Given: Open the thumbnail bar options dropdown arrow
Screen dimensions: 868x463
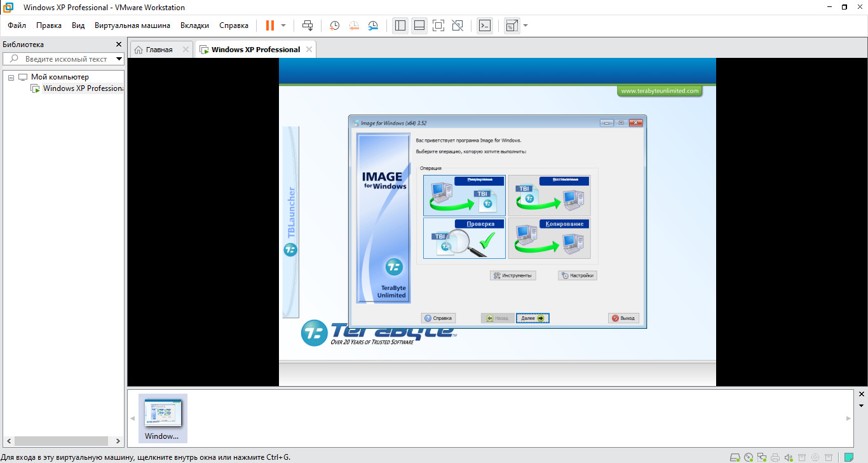Looking at the screenshot, I should coord(861,405).
